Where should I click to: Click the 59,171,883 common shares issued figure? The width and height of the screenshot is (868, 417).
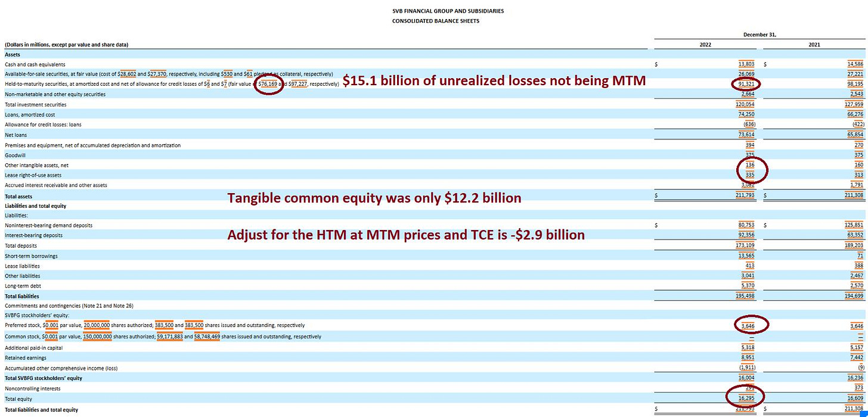pyautogui.click(x=169, y=337)
